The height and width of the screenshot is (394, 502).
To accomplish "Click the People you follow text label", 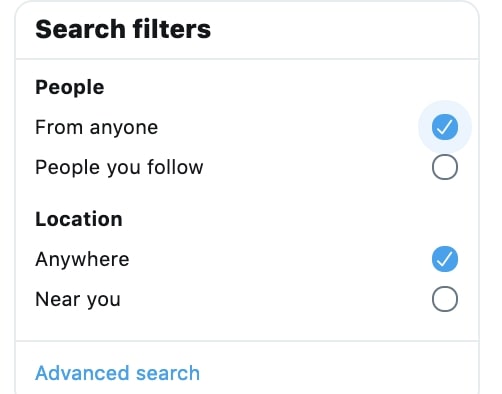I will pos(119,167).
